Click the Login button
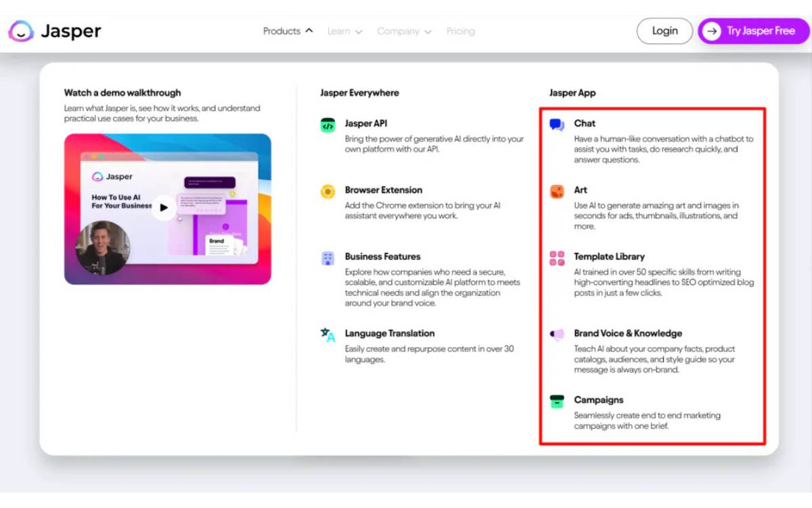The width and height of the screenshot is (812, 508). point(664,31)
